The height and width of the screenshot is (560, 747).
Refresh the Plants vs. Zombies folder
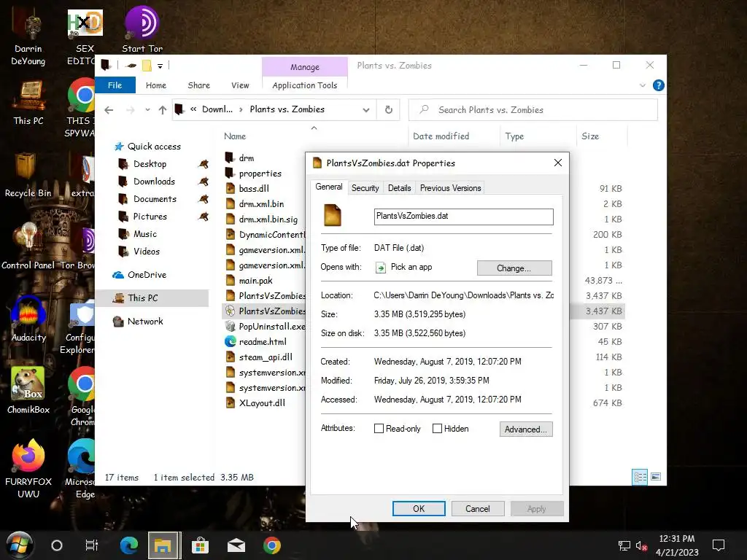(389, 109)
